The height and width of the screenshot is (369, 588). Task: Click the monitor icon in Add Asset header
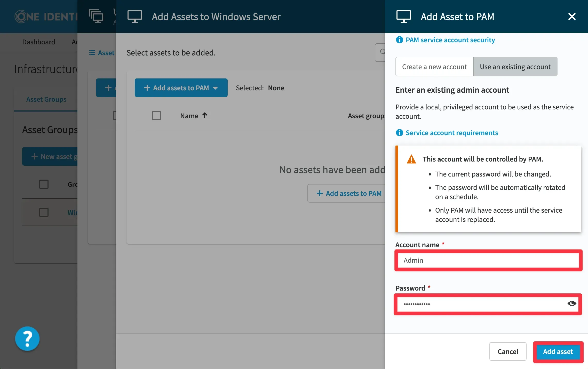coord(403,17)
